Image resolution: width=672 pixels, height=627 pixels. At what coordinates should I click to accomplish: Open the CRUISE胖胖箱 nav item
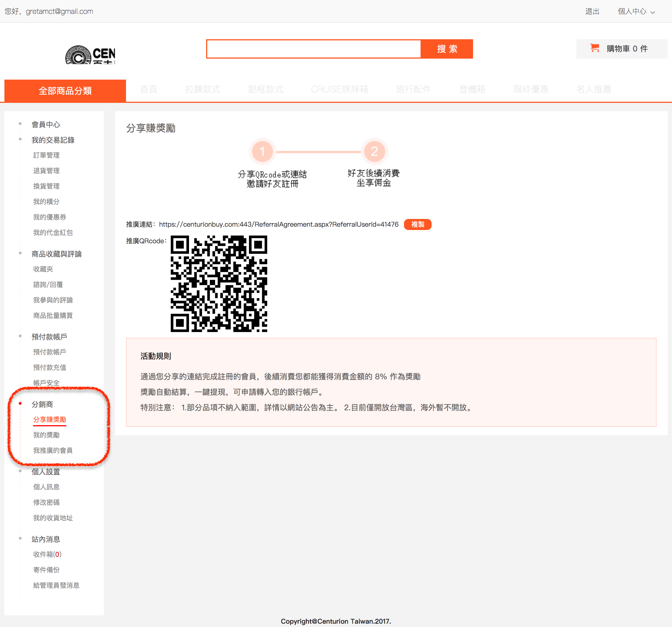pyautogui.click(x=339, y=89)
